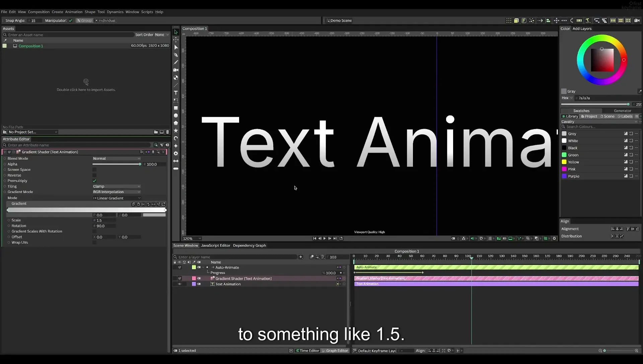Open the Scripts menu
Screen dimensions: 643x364
[147, 12]
